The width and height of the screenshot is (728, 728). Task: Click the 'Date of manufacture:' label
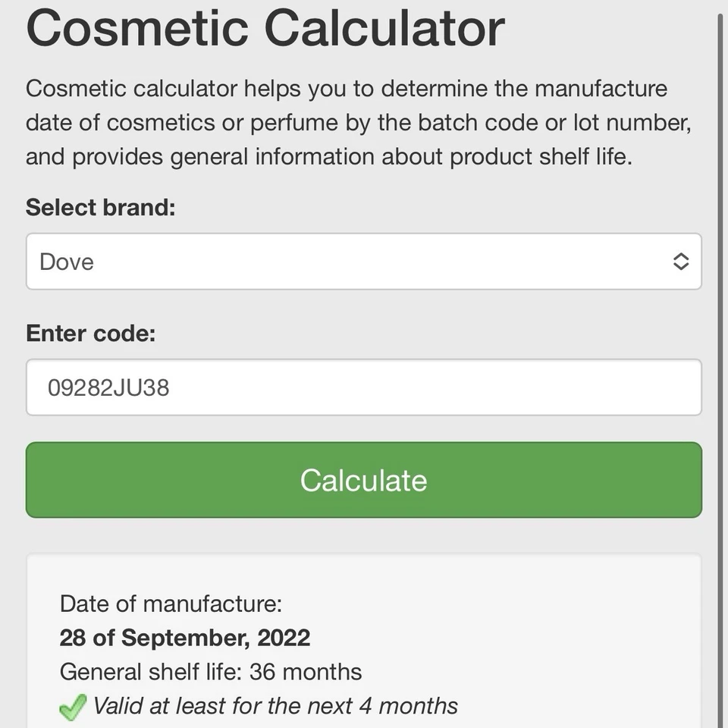(171, 604)
